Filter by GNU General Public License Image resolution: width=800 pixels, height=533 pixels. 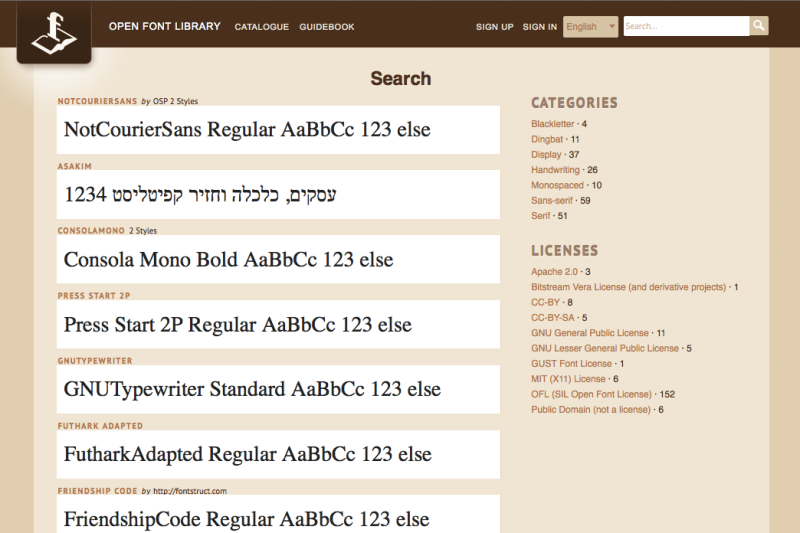pos(590,333)
